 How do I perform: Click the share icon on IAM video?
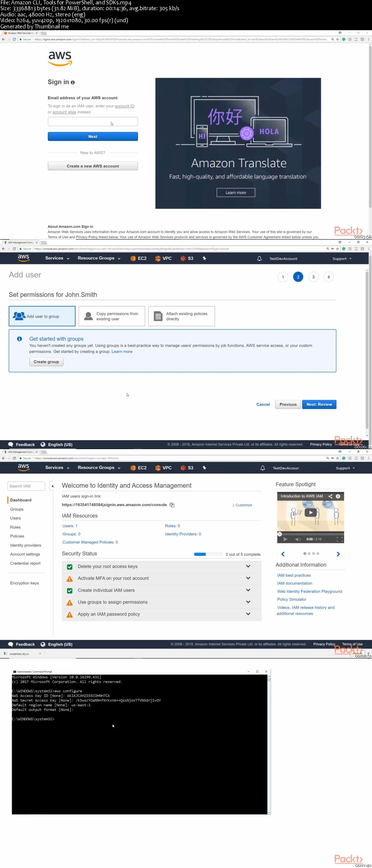pyautogui.click(x=330, y=496)
